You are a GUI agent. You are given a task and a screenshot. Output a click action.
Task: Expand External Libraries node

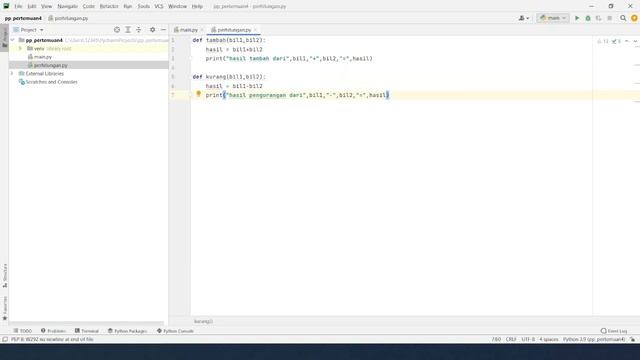pyautogui.click(x=12, y=73)
